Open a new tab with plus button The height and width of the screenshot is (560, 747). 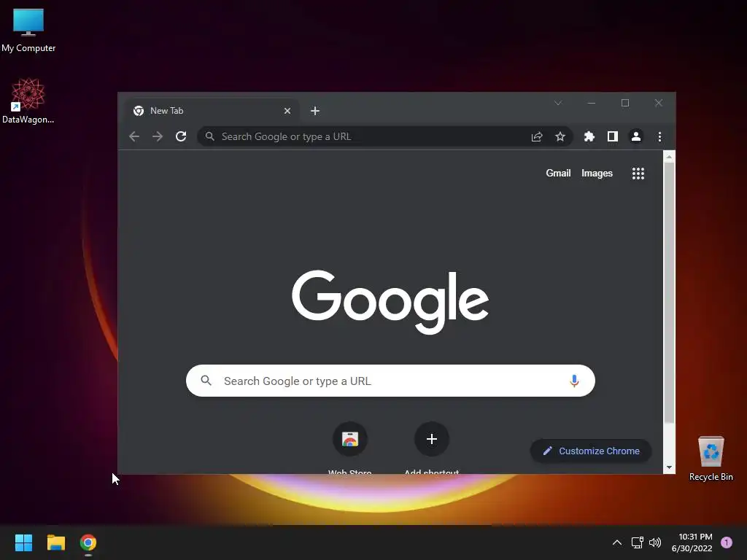pyautogui.click(x=315, y=111)
